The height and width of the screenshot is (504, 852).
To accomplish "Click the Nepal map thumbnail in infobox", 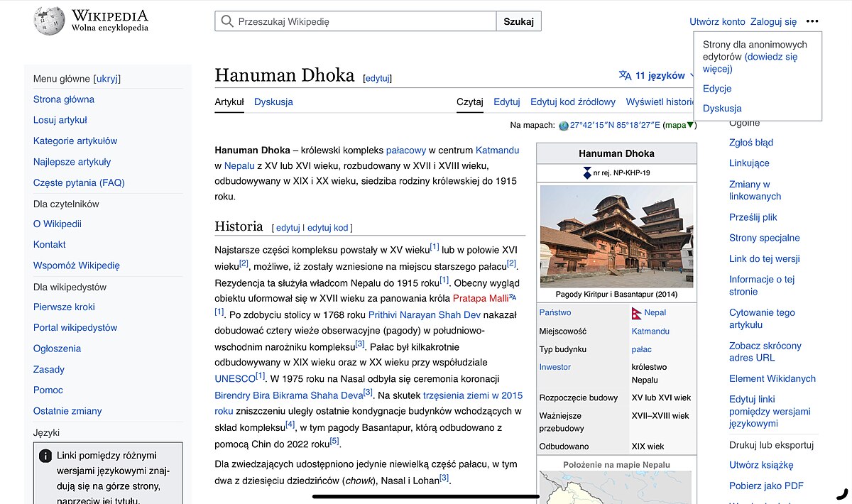I will [616, 488].
